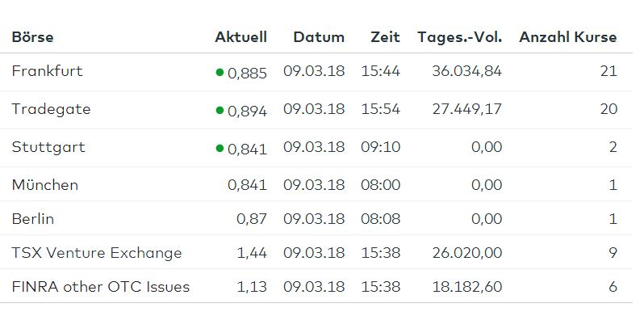Click the green status dot beside Frankfurt price

[x=220, y=73]
